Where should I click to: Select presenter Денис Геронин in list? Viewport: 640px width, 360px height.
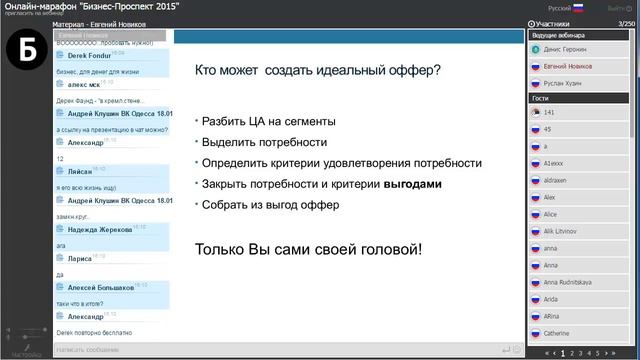click(x=579, y=49)
